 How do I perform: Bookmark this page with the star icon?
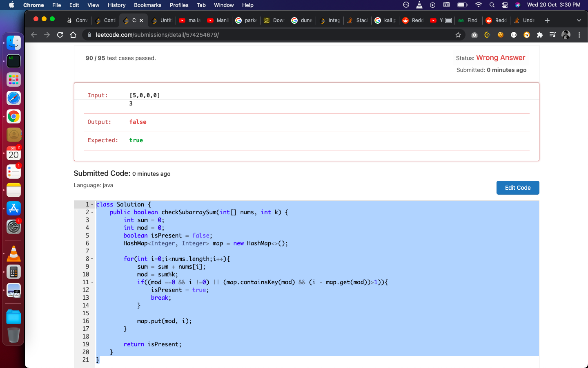(x=458, y=35)
